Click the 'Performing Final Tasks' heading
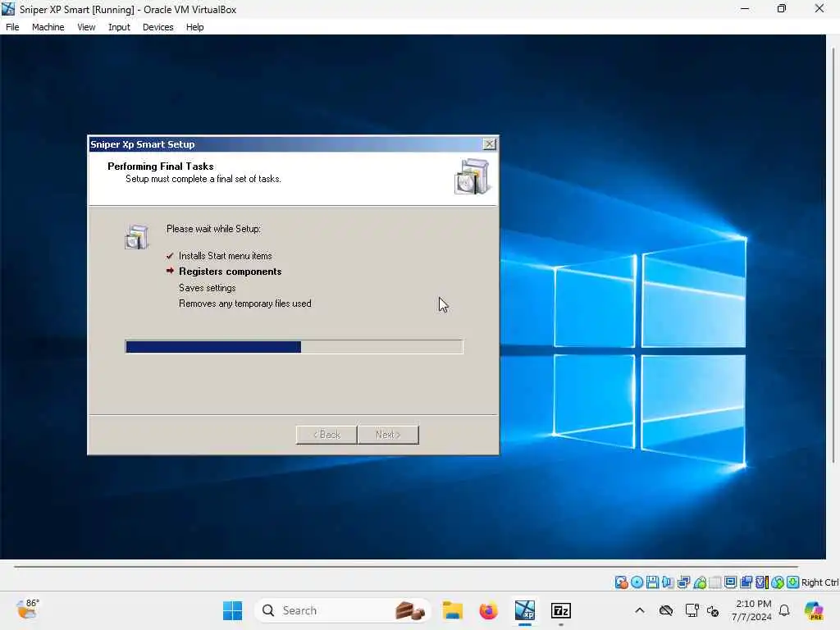 click(160, 166)
